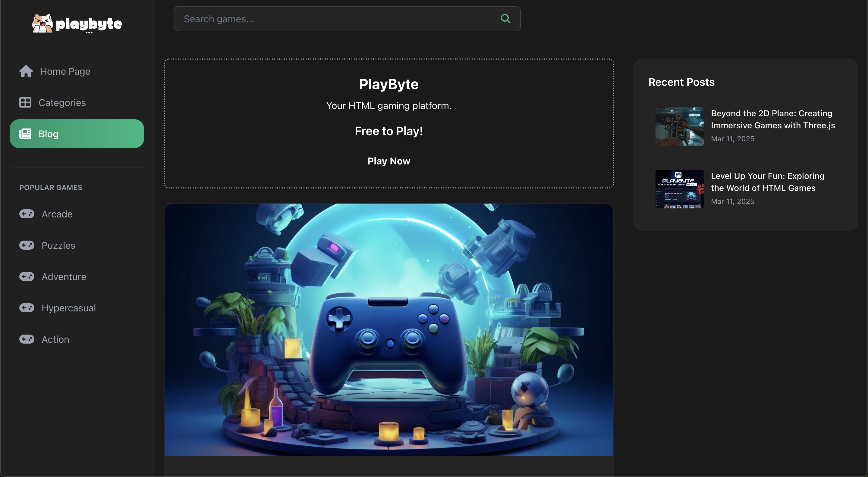The image size is (868, 477).
Task: Click the search magnifier icon
Action: point(505,18)
